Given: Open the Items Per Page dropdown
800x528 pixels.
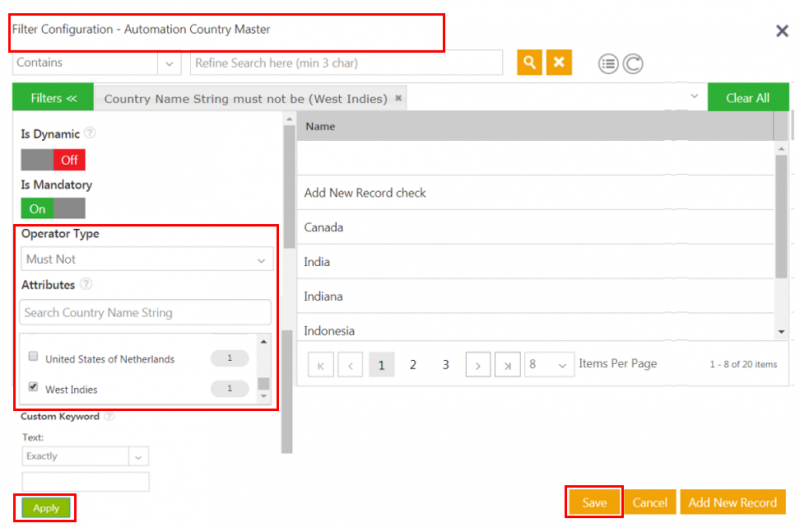Looking at the screenshot, I should tap(549, 365).
